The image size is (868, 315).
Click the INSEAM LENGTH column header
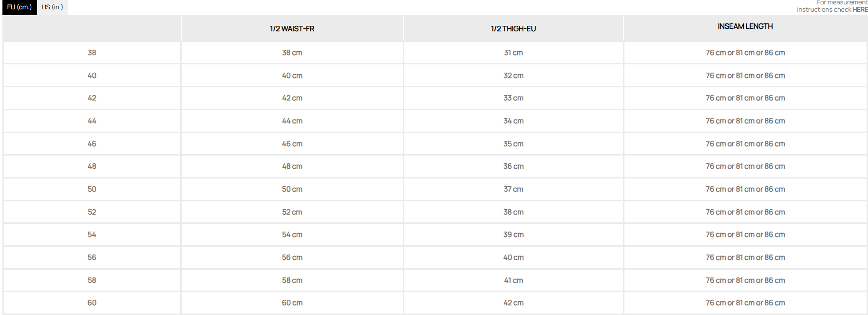(x=745, y=26)
